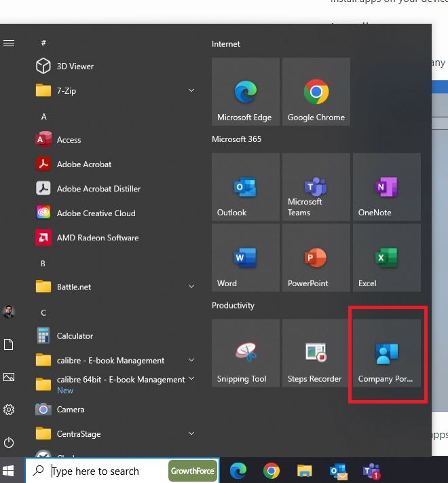Click the taskbar search box
This screenshot has width=448, height=483.
tap(122, 471)
